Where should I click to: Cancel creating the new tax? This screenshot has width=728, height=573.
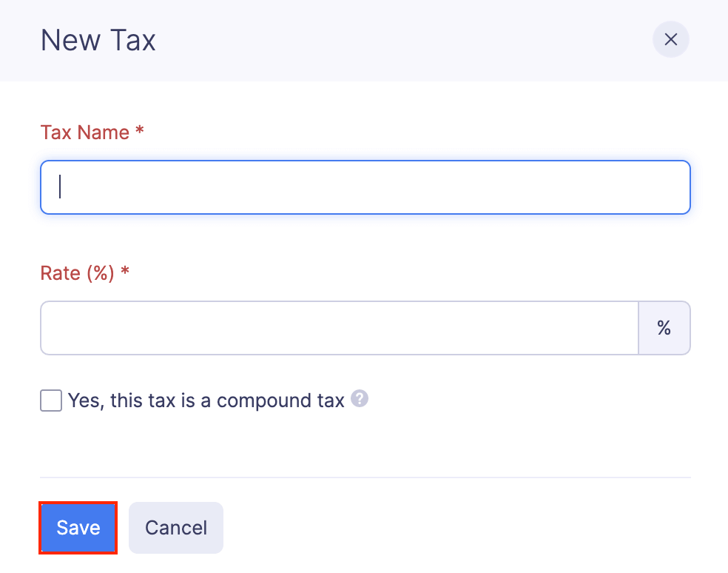point(175,527)
